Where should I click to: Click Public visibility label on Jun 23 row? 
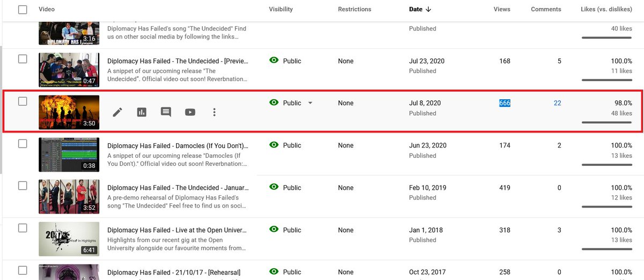(x=292, y=145)
